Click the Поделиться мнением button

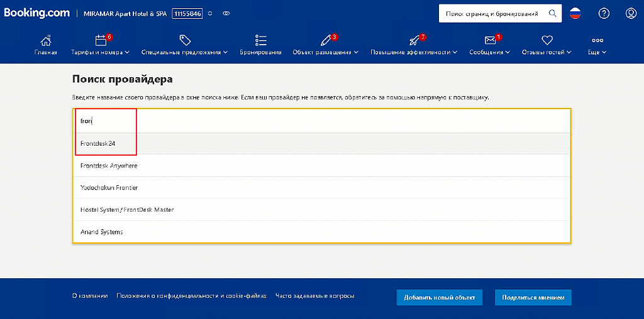click(x=533, y=297)
